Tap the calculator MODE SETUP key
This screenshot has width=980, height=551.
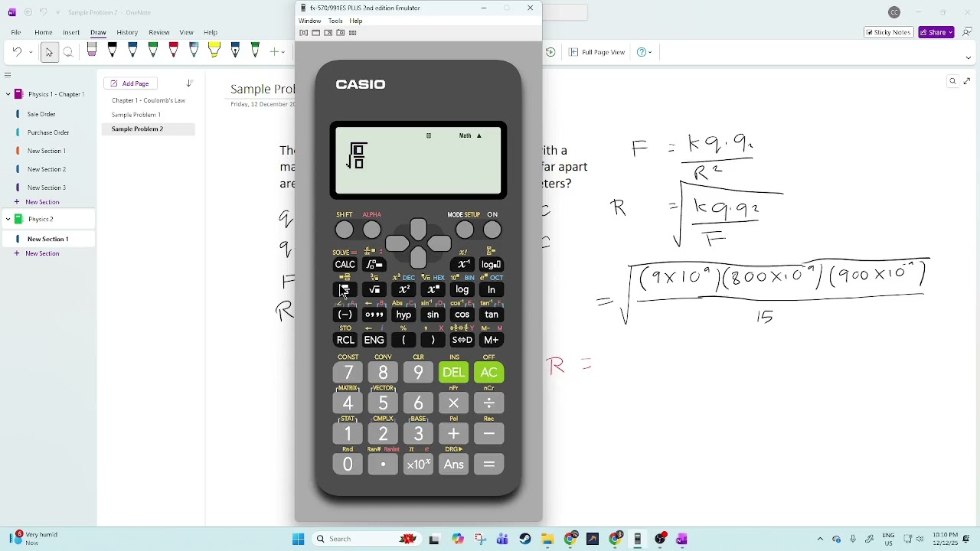(x=465, y=230)
